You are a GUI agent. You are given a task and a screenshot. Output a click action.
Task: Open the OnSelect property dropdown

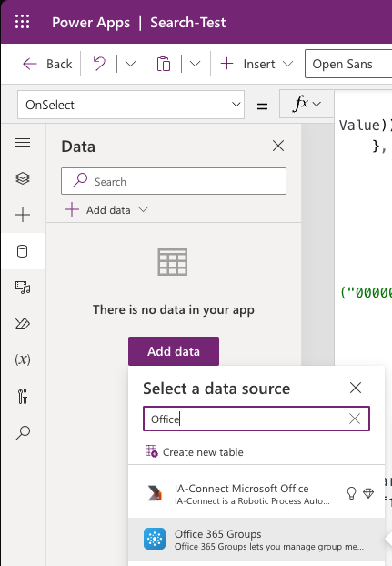click(131, 105)
